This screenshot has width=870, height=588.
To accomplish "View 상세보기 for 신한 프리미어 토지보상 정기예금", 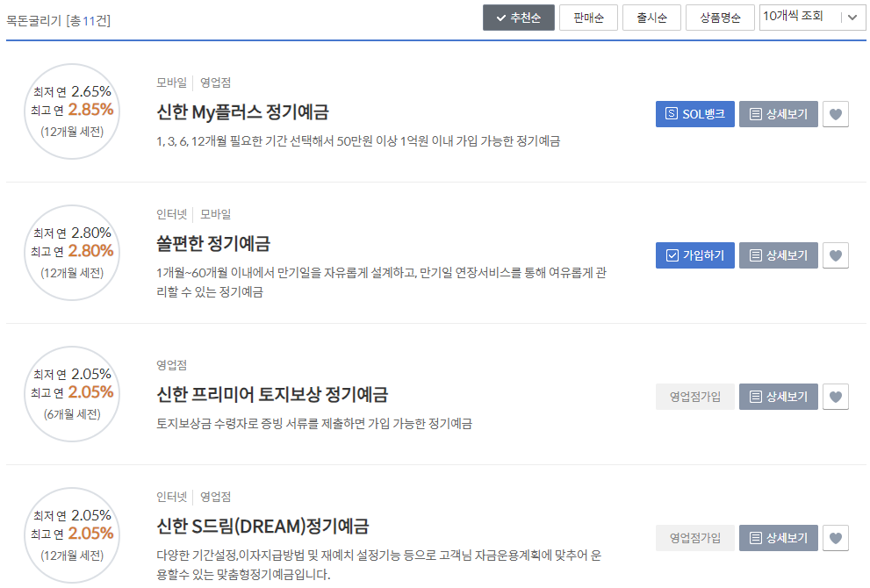I will (x=779, y=398).
